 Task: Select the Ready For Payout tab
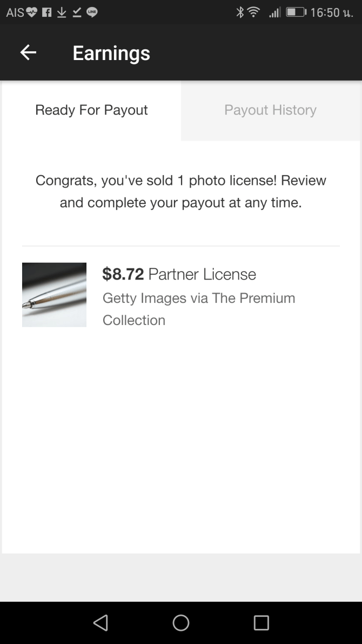point(91,110)
